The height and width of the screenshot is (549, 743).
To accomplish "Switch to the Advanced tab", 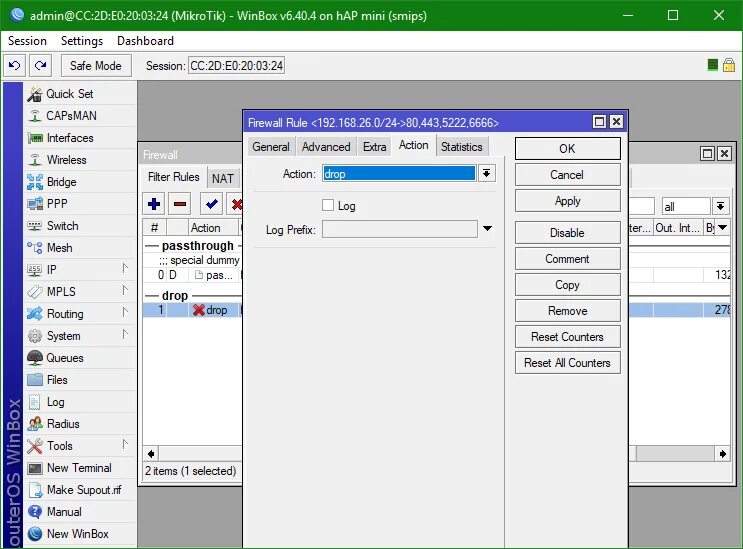I will click(326, 147).
